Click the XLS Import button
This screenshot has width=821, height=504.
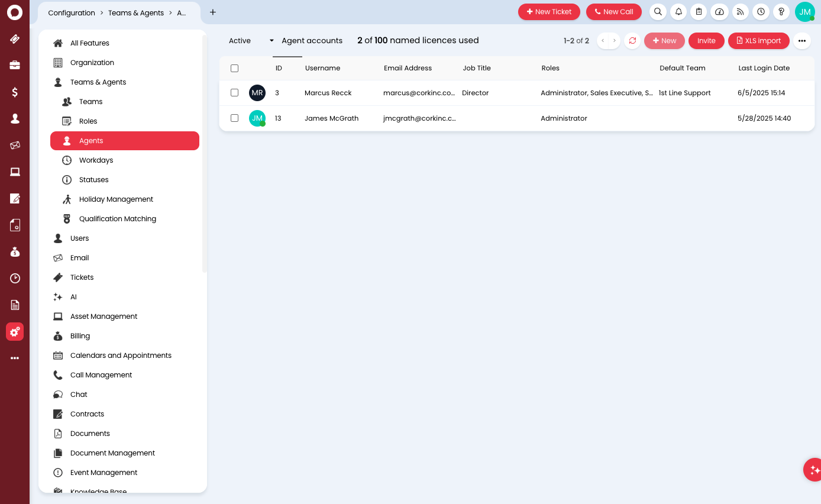759,41
